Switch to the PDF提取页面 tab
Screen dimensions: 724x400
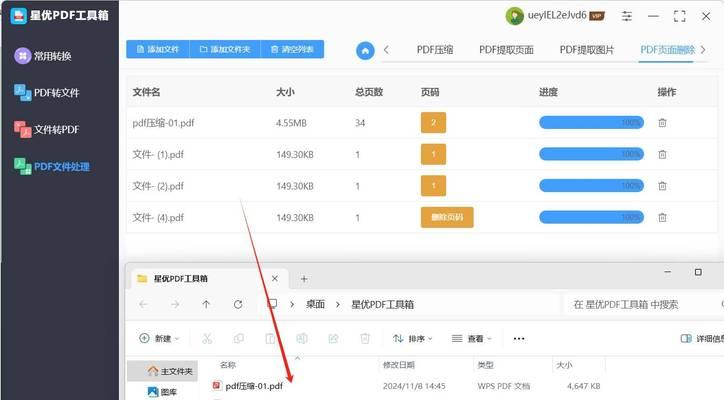click(x=506, y=49)
